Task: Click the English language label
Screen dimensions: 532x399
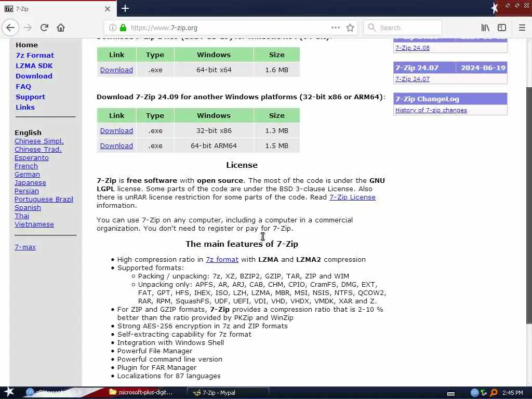Action: (28, 132)
